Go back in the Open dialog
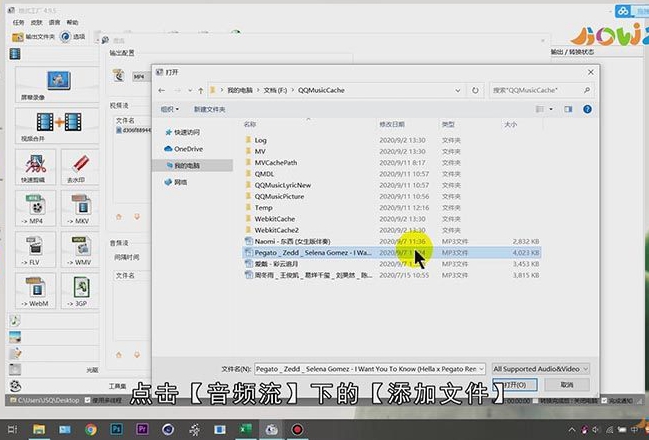This screenshot has height=440, width=649. (162, 90)
